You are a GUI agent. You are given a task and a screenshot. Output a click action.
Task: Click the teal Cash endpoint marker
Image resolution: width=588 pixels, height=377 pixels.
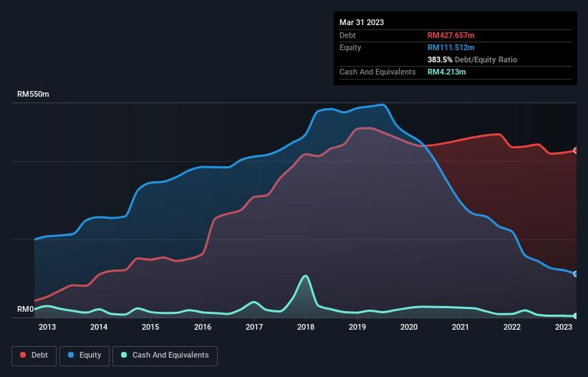pyautogui.click(x=576, y=316)
